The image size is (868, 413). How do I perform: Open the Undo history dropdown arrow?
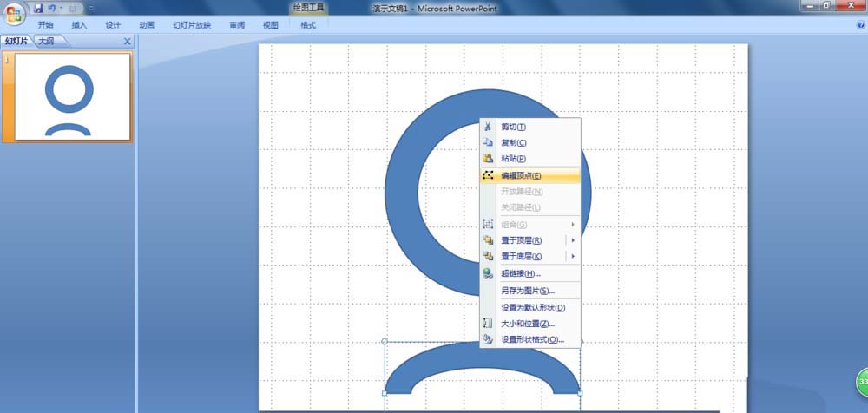tap(61, 9)
